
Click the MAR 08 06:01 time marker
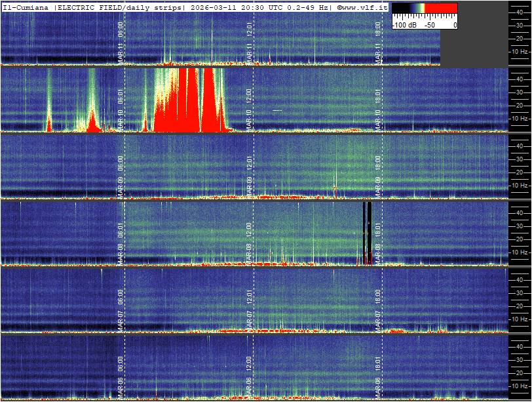tap(121, 237)
